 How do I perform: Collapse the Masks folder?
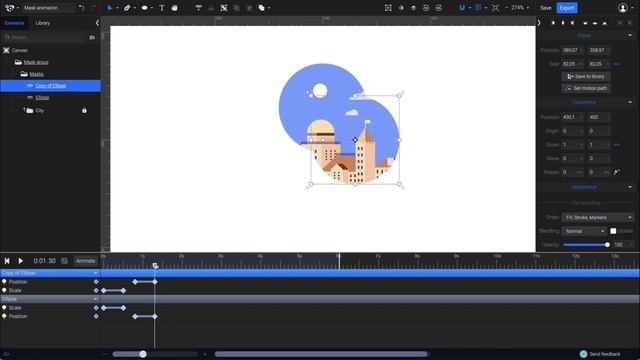(x=24, y=74)
